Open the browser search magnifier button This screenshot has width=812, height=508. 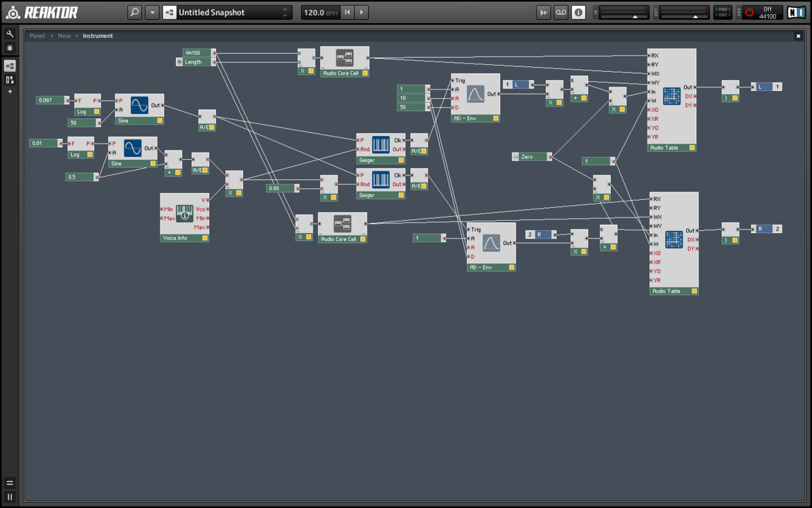pyautogui.click(x=135, y=12)
